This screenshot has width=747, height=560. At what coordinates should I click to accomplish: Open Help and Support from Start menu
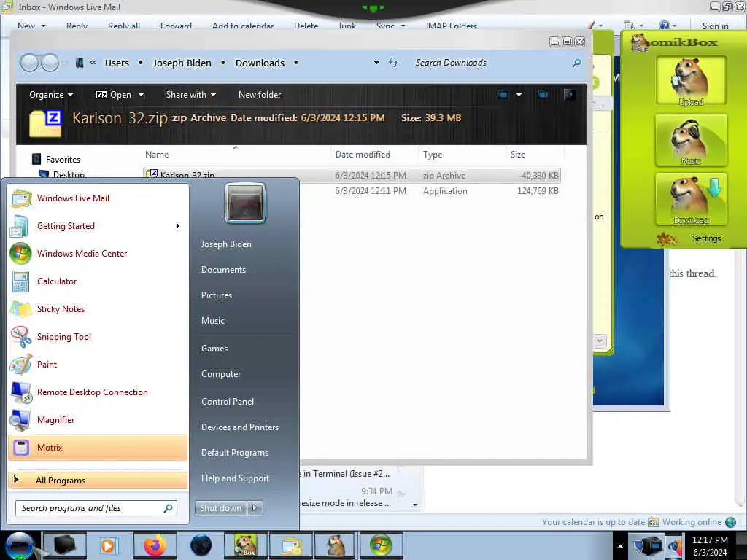[x=235, y=478]
